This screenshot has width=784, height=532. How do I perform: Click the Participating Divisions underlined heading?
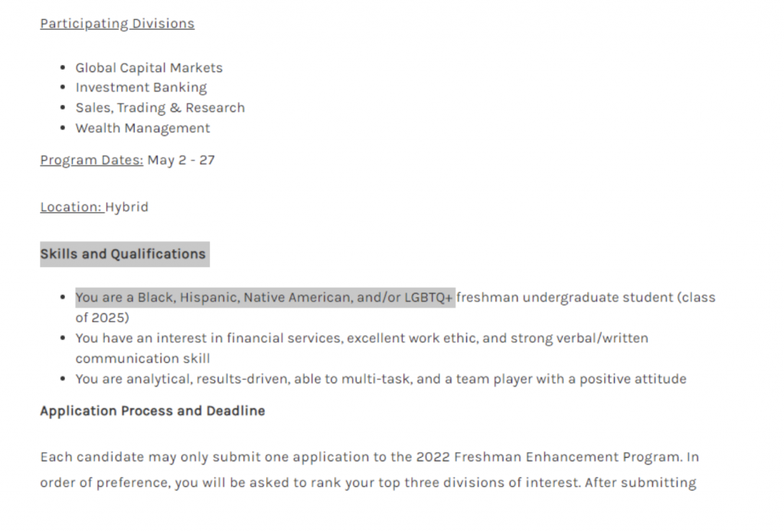[x=117, y=24]
